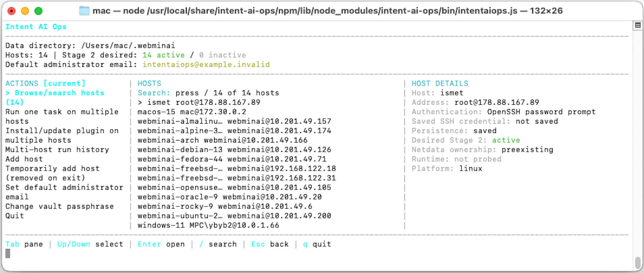
Task: Click the HOST DETAILS pane heading
Action: [x=440, y=83]
